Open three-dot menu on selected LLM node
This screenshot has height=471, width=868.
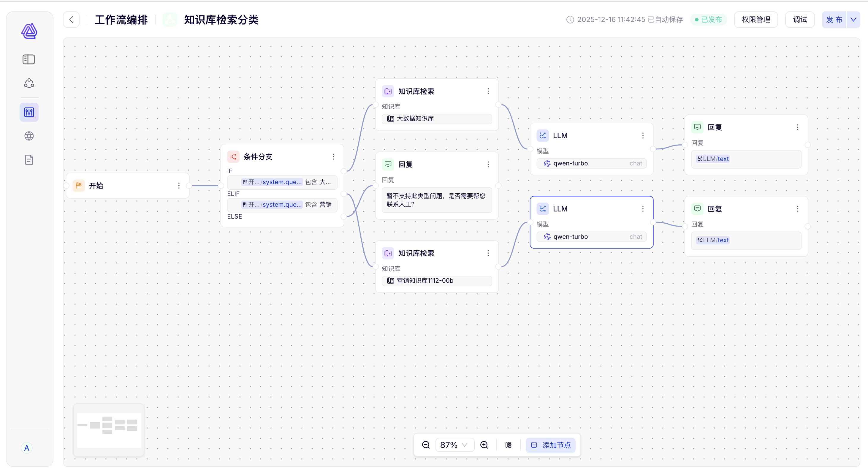pos(643,209)
